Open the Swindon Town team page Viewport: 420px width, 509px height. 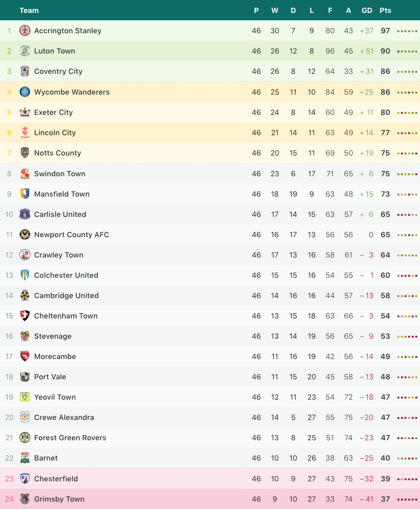click(59, 174)
